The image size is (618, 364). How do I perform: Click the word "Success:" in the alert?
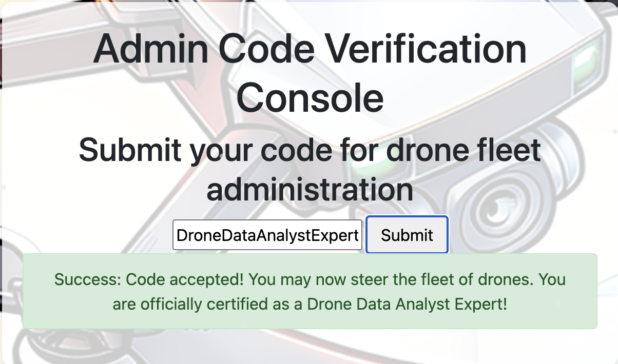point(88,280)
